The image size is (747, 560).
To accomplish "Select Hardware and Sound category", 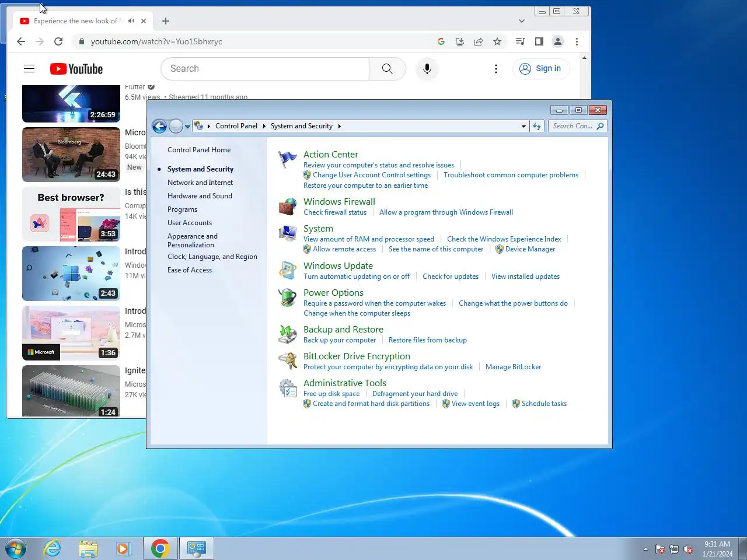I will (200, 196).
